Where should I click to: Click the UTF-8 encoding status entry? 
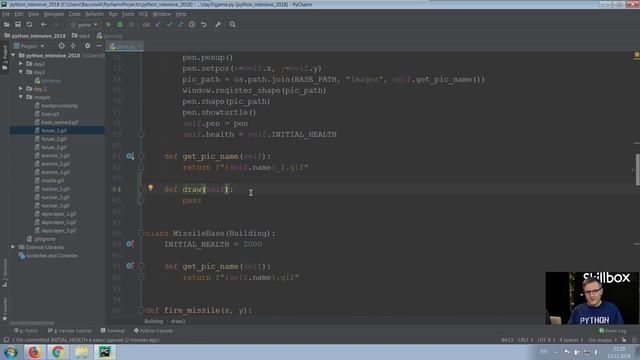click(x=546, y=340)
